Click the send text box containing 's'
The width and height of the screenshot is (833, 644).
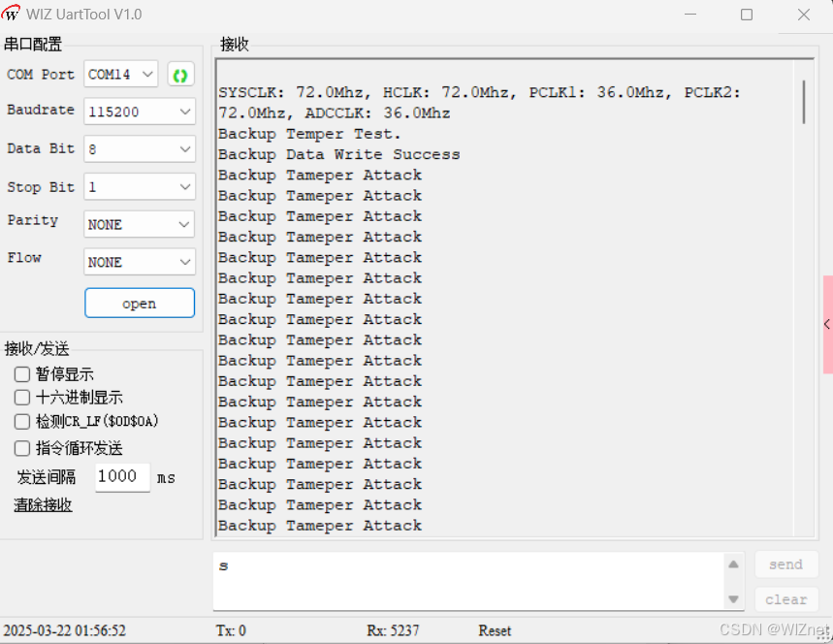tap(468, 581)
